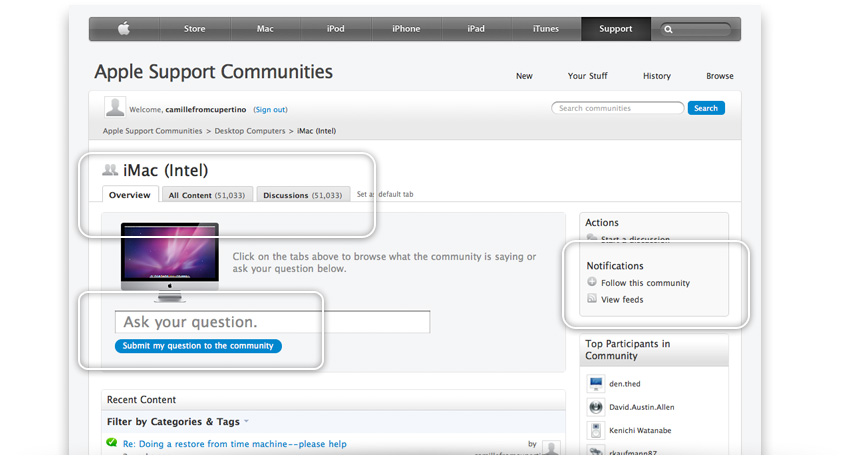Open Kenichi Watanabe profile
The height and width of the screenshot is (465, 850).
tap(640, 430)
